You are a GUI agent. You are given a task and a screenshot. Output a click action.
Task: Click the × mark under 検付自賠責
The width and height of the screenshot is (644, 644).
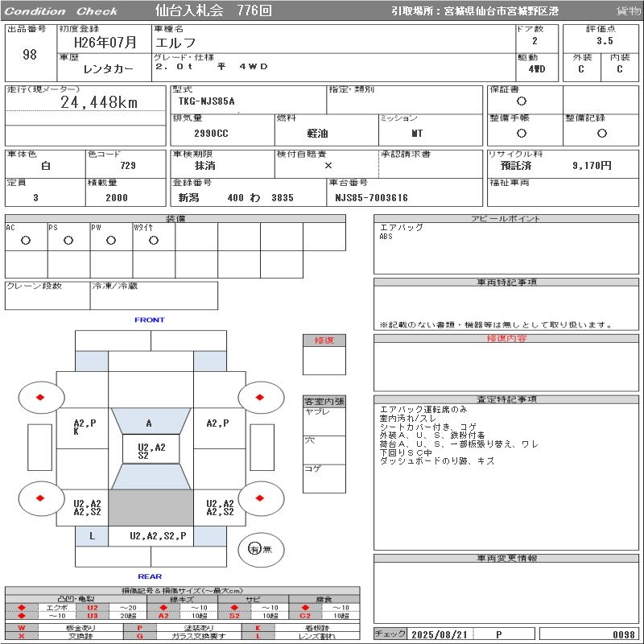[328, 166]
